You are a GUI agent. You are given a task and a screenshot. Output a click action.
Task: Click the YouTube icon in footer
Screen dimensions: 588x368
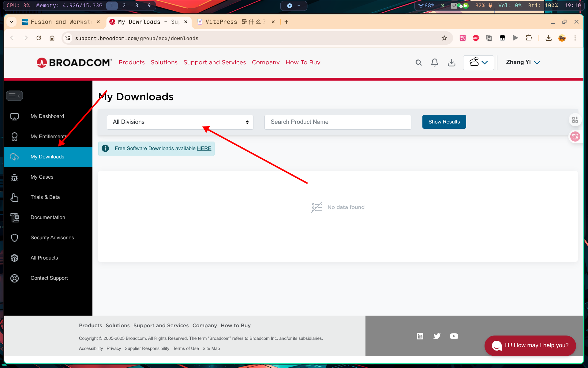[x=454, y=336]
